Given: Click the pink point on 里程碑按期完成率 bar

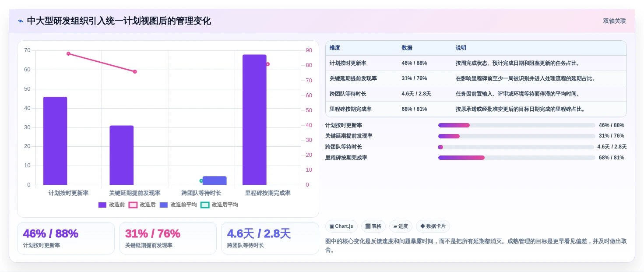Looking at the screenshot, I should click(x=267, y=64).
